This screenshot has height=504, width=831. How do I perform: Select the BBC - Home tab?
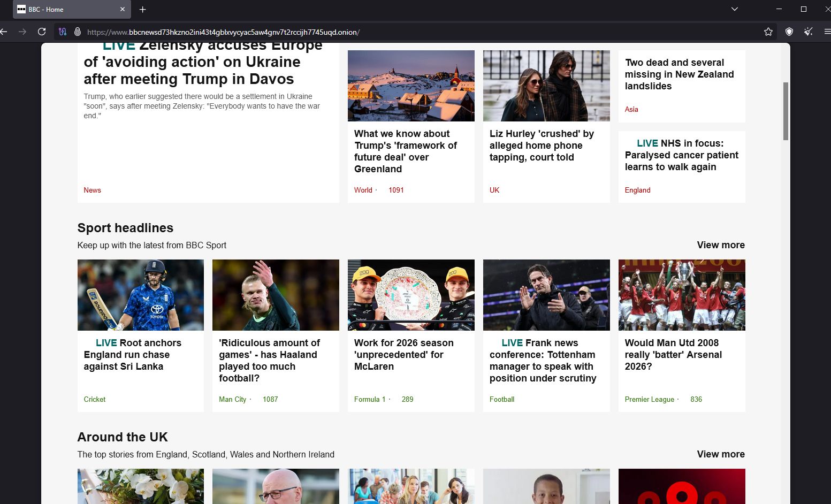[64, 10]
